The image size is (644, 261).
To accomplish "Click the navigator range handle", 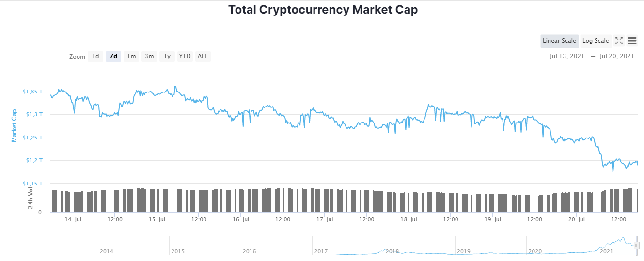I will point(637,245).
